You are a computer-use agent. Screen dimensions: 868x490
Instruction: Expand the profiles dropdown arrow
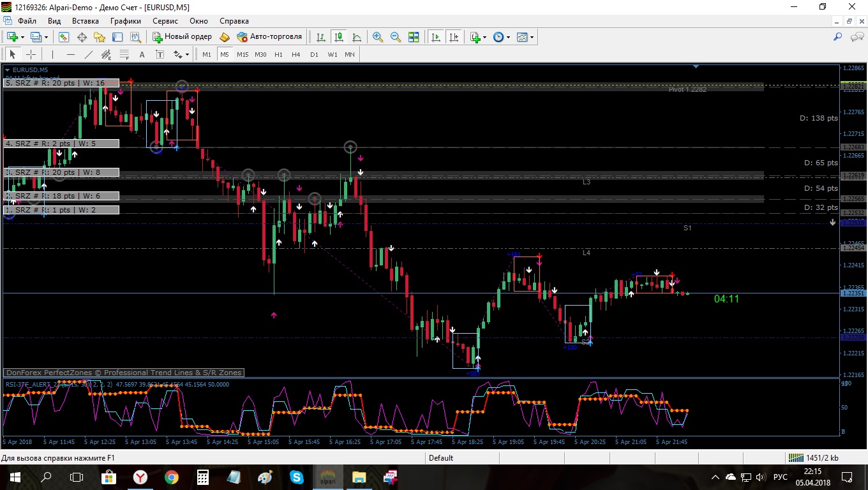(x=46, y=37)
